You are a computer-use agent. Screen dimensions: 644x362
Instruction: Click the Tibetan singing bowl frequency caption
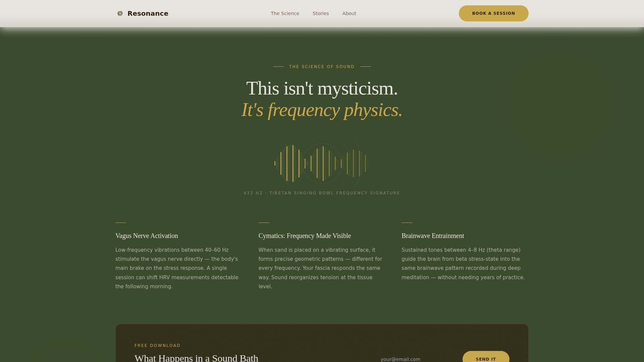pos(322,193)
